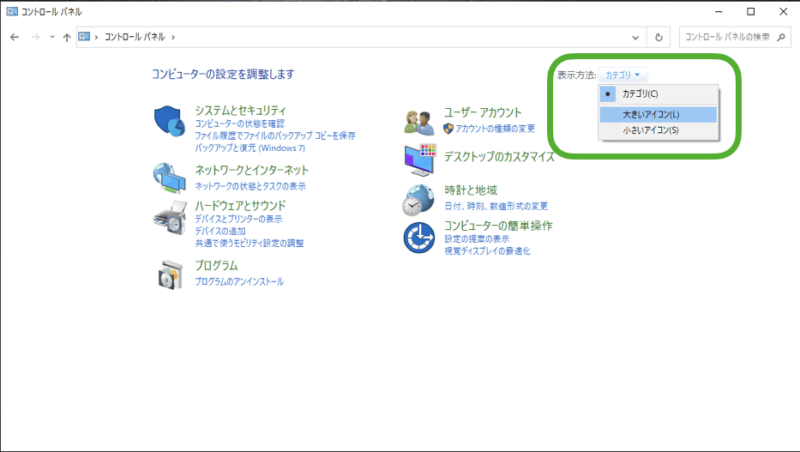Viewport: 800px width, 452px height.
Task: Go up one level with up arrow
Action: point(66,37)
